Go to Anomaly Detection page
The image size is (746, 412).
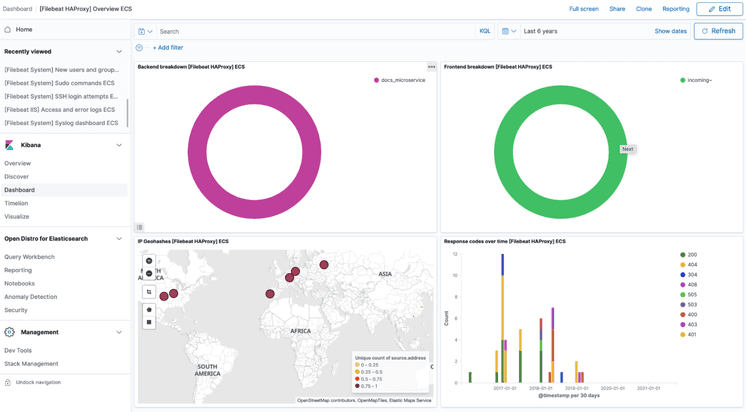coord(30,297)
